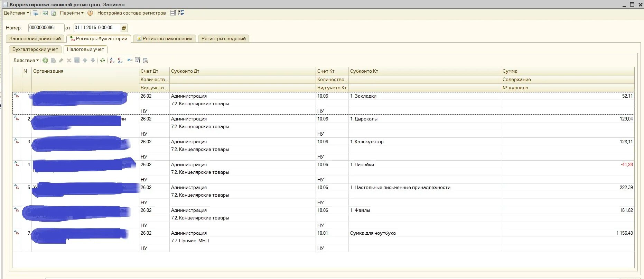
Task: Open the Налоговый учет sub-tab
Action: (x=85, y=49)
